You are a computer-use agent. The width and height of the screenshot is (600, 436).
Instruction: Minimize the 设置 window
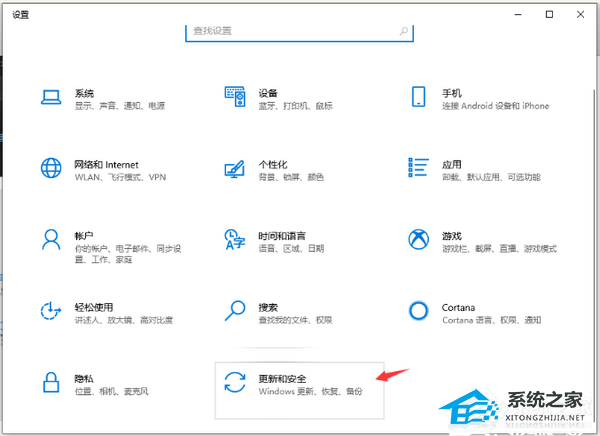pyautogui.click(x=518, y=15)
